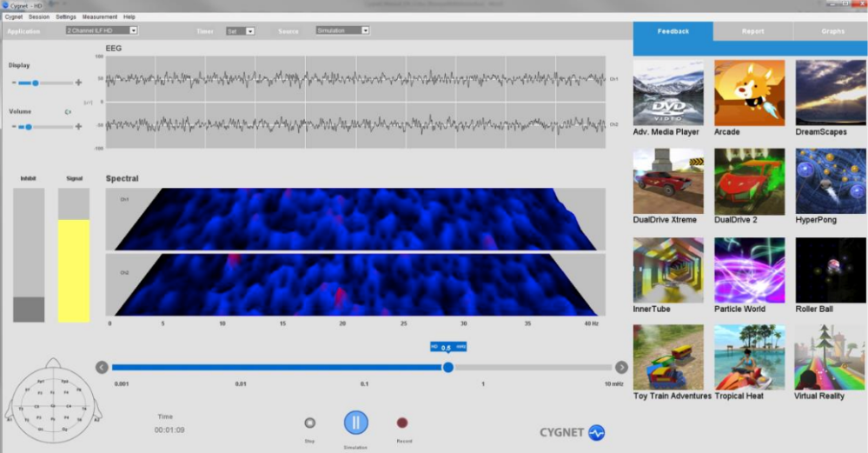868x453 pixels.
Task: Increase frequency with the right arrow button
Action: [621, 367]
